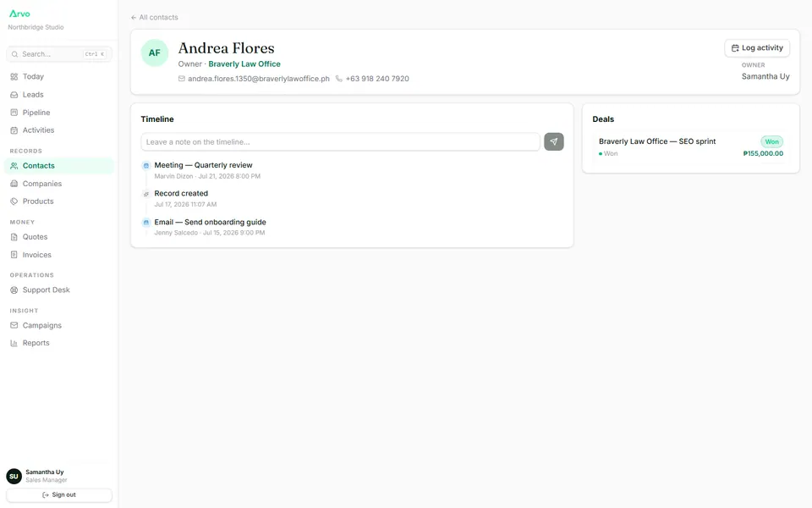This screenshot has width=812, height=508.
Task: Click the phone icon beside phone number
Action: 338,79
